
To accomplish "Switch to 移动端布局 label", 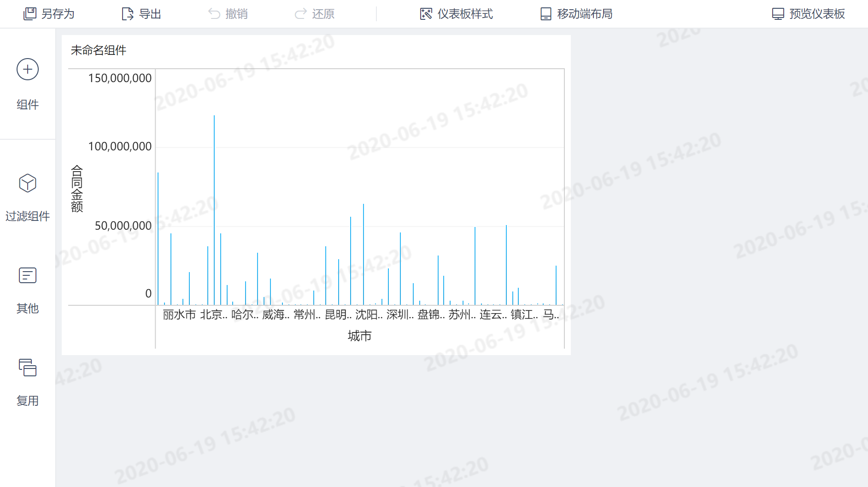I will (585, 14).
